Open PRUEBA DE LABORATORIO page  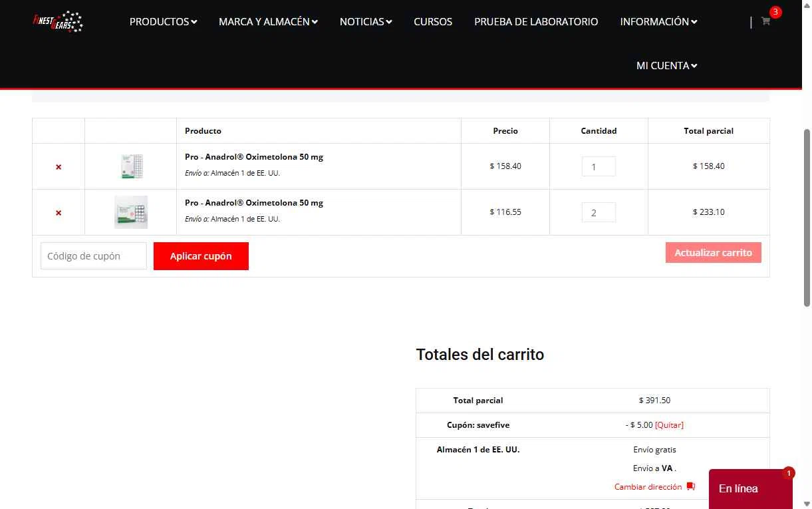[536, 22]
